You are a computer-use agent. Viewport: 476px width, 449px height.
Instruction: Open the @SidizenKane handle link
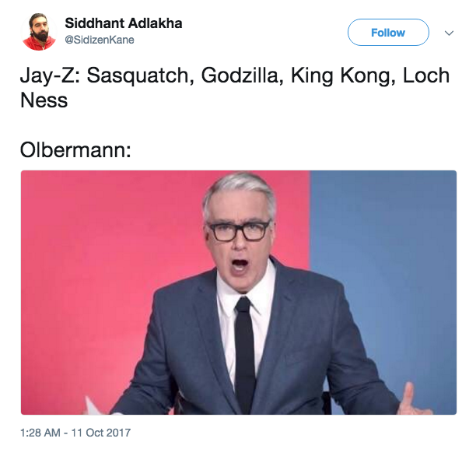(x=100, y=40)
